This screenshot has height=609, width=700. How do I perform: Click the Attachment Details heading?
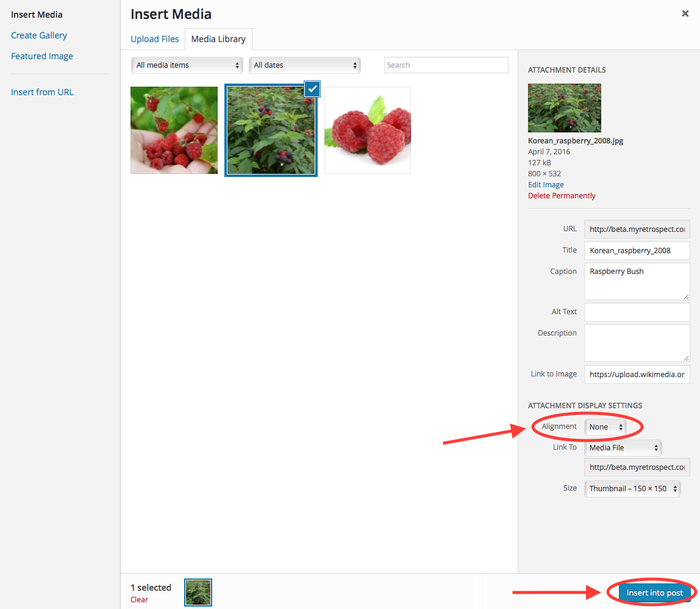(x=566, y=70)
